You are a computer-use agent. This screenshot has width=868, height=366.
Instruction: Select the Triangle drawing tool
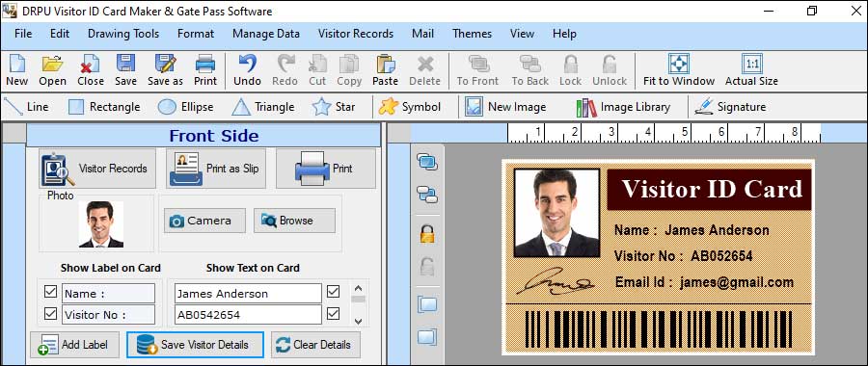pyautogui.click(x=263, y=107)
